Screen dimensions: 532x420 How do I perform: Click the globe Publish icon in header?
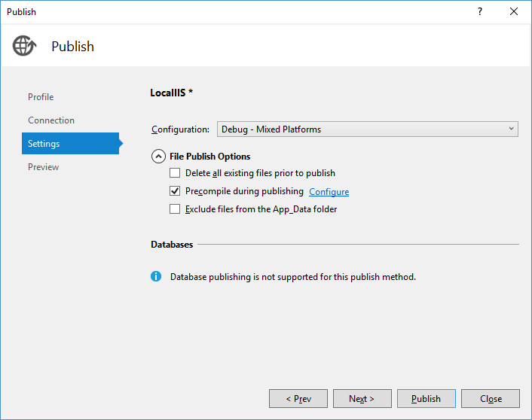pos(24,46)
